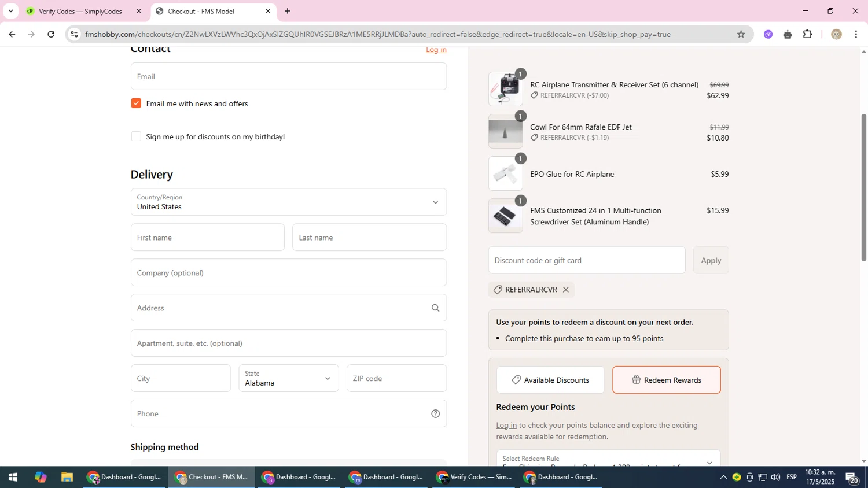Remove the REFERRALRCVR discount code
This screenshot has height=488, width=868.
pos(566,290)
